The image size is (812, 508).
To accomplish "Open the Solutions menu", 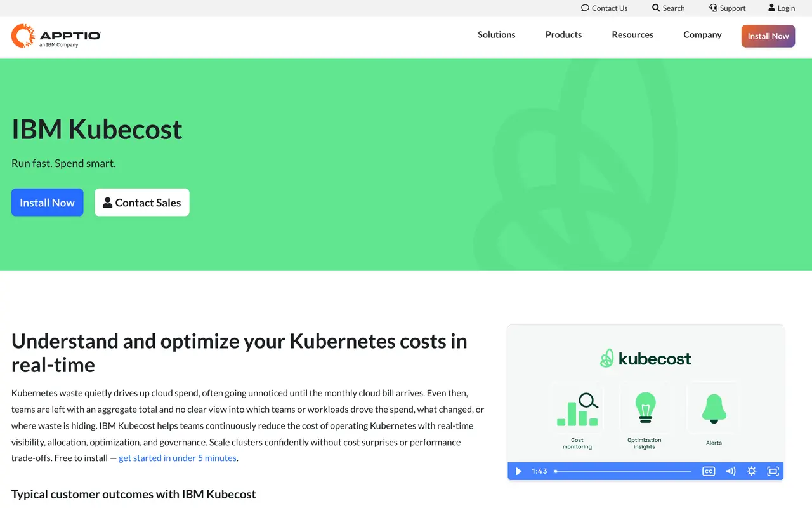I will pos(497,35).
